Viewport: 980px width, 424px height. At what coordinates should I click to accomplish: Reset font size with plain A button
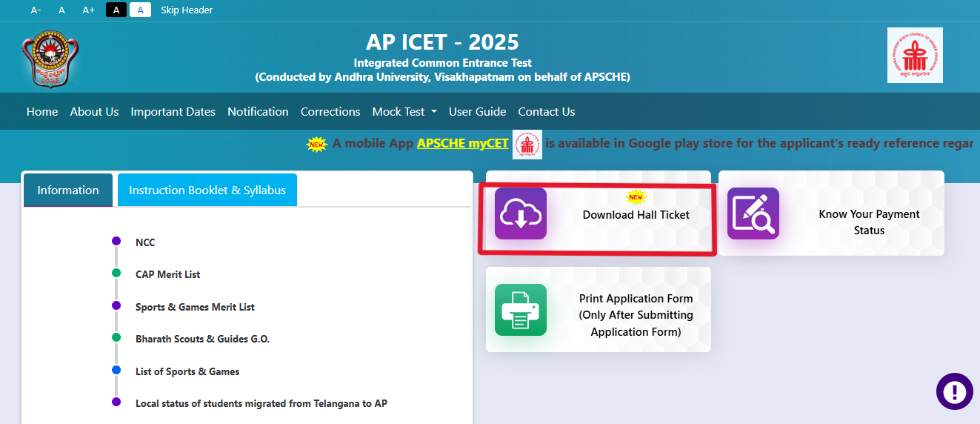click(61, 10)
